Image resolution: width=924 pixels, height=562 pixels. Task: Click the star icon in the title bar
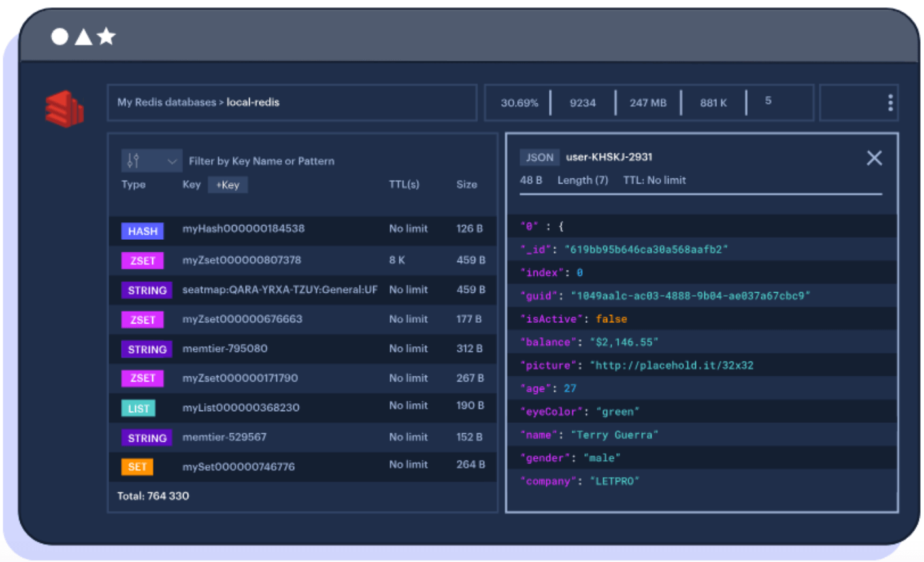coord(105,37)
